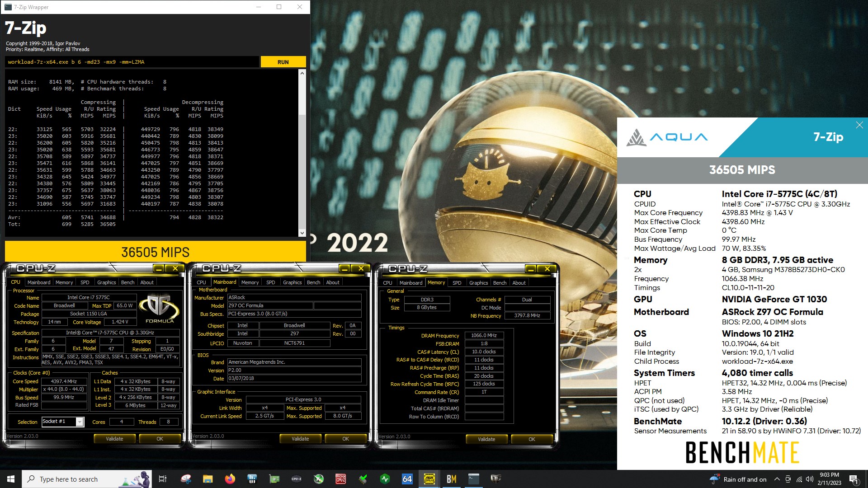
Task: Click the BIOS Date value 03/07/2018
Action: pos(294,378)
